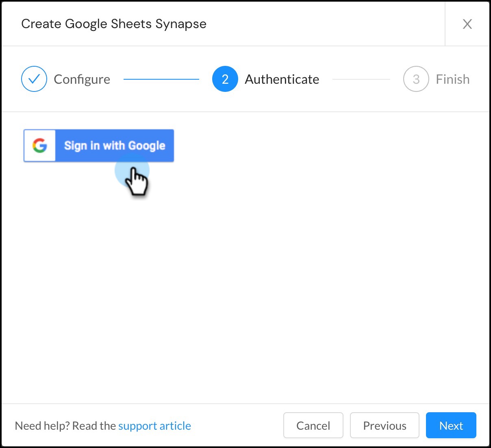Click the active Authenticate step indicator

[225, 79]
